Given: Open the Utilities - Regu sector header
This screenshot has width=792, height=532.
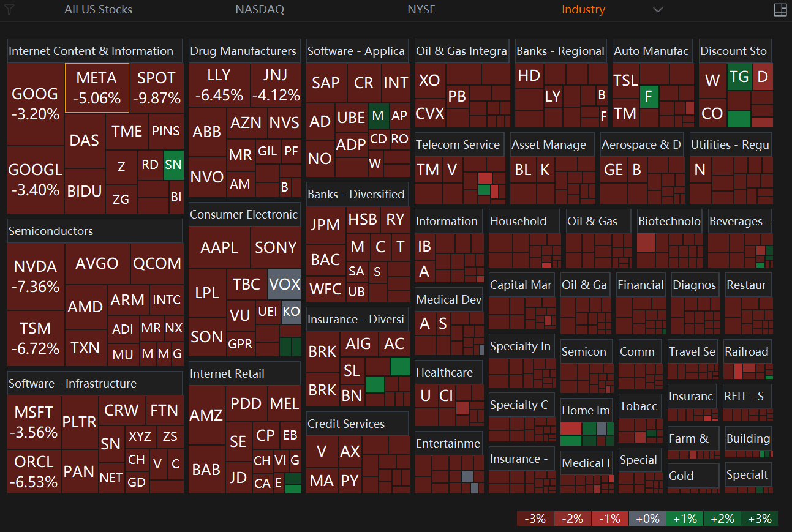Looking at the screenshot, I should coord(731,145).
